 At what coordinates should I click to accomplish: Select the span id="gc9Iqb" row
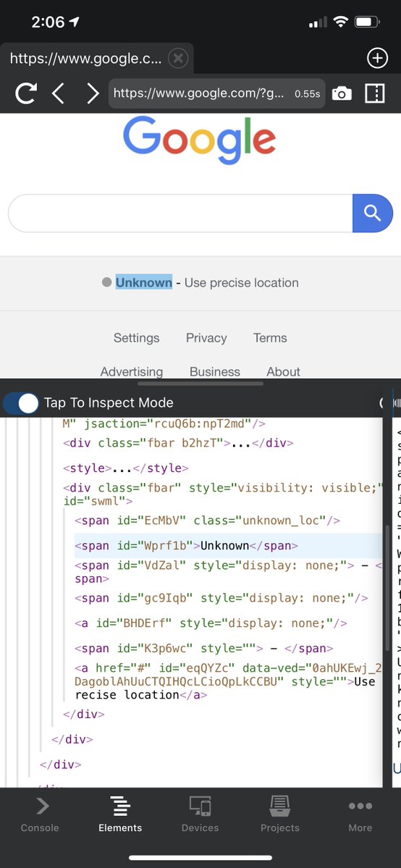click(221, 599)
